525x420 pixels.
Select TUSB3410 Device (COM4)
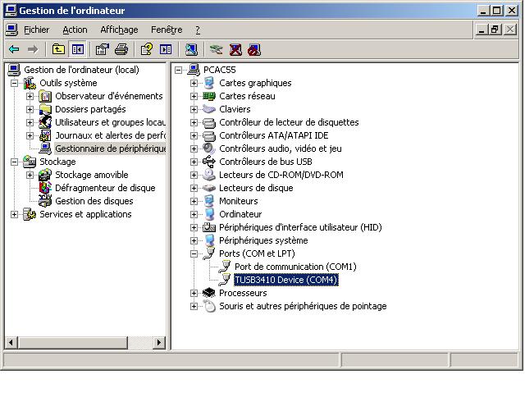pyautogui.click(x=286, y=280)
